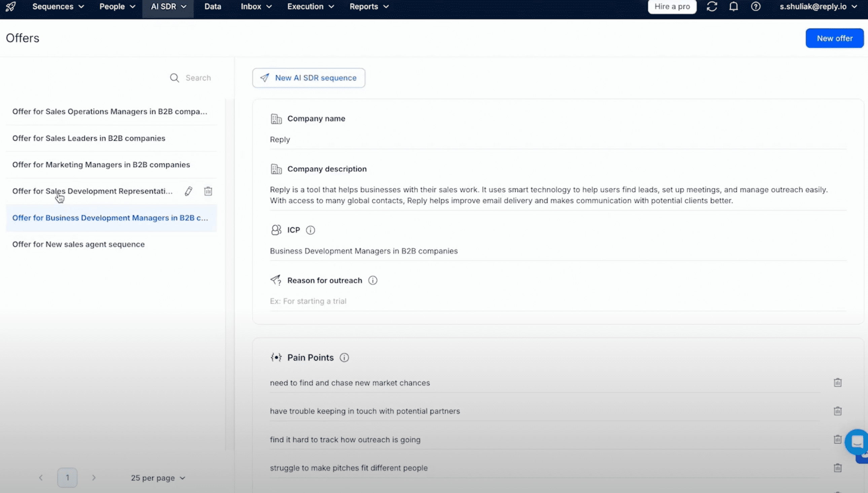Image resolution: width=868 pixels, height=493 pixels.
Task: Click the info icon next to ICP
Action: 310,230
